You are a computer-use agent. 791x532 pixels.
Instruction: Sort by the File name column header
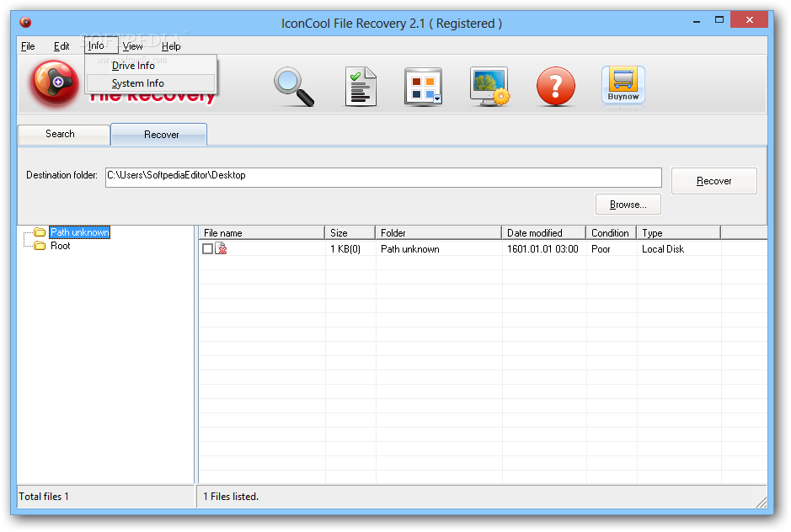point(261,233)
